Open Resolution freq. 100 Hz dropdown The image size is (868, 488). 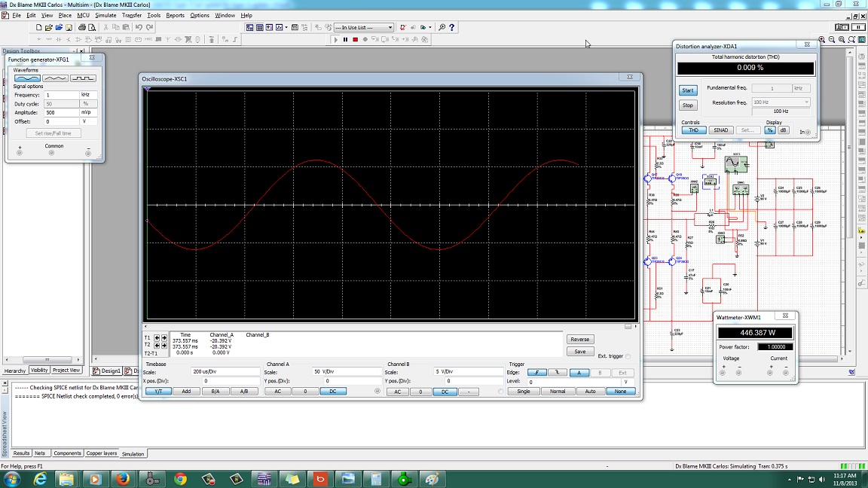coord(781,102)
